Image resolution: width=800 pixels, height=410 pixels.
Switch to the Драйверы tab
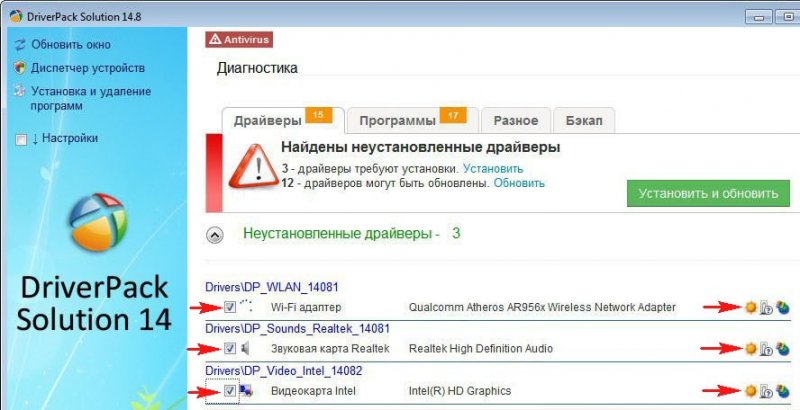point(283,120)
